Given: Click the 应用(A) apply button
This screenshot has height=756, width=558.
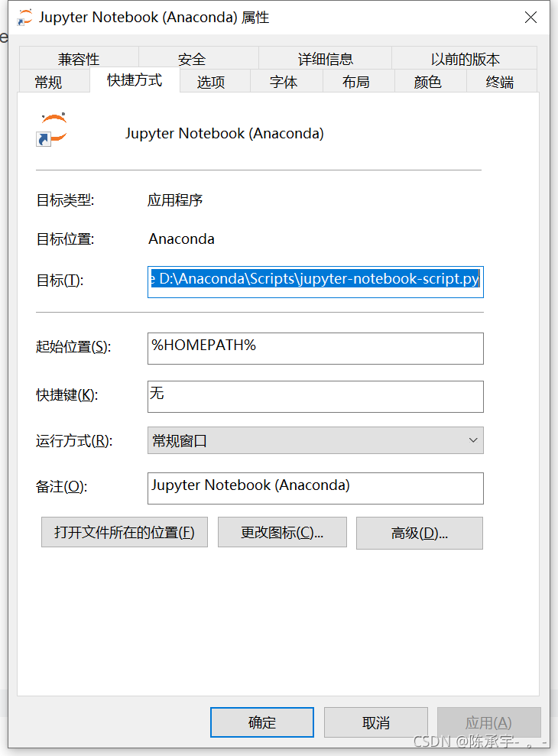Looking at the screenshot, I should tap(488, 722).
